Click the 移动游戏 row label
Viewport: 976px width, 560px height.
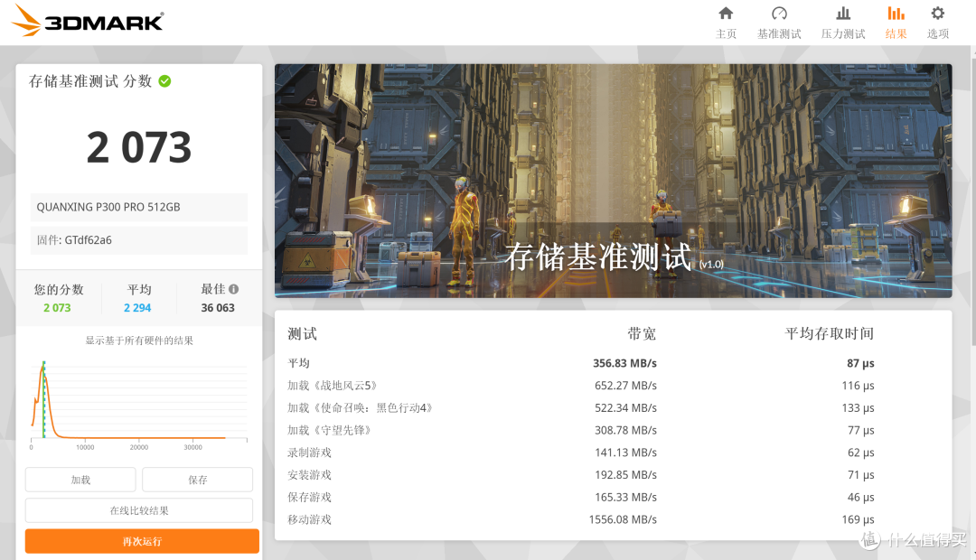pos(309,519)
